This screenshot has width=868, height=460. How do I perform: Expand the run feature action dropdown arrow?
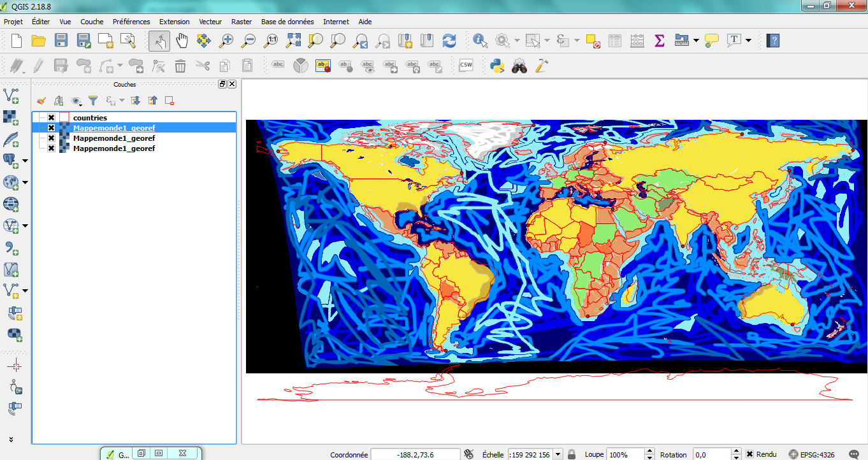coord(517,41)
